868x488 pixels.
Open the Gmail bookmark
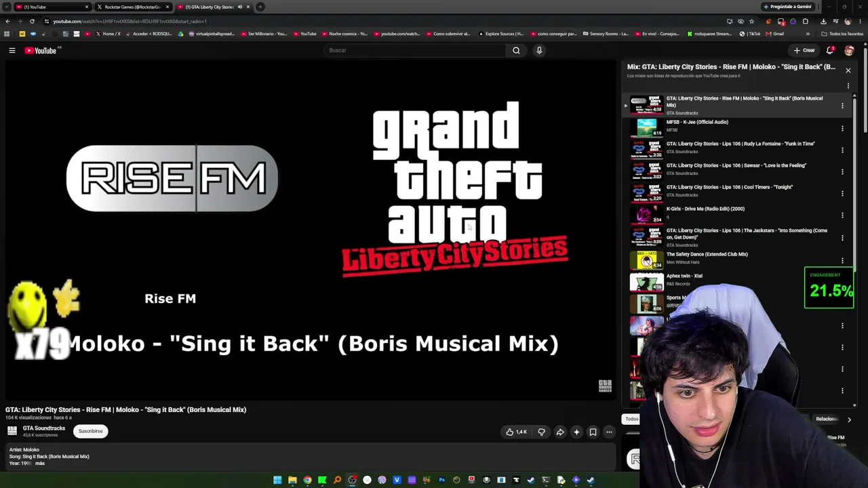(x=776, y=34)
